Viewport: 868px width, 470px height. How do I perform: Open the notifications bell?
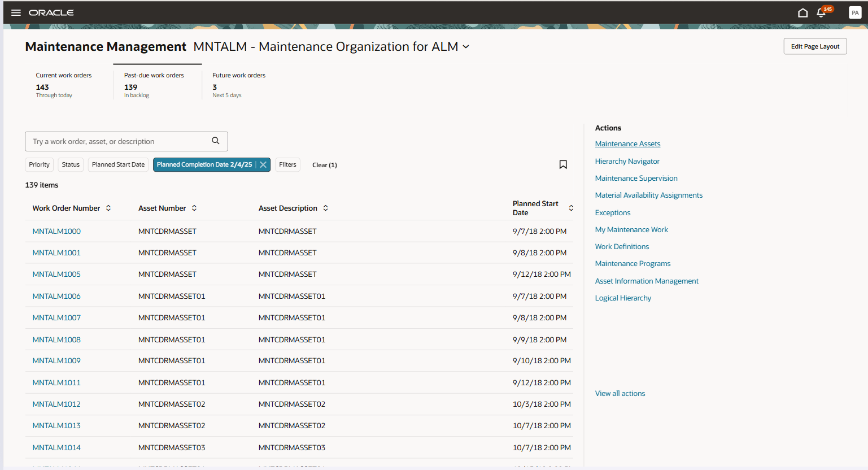pyautogui.click(x=821, y=12)
